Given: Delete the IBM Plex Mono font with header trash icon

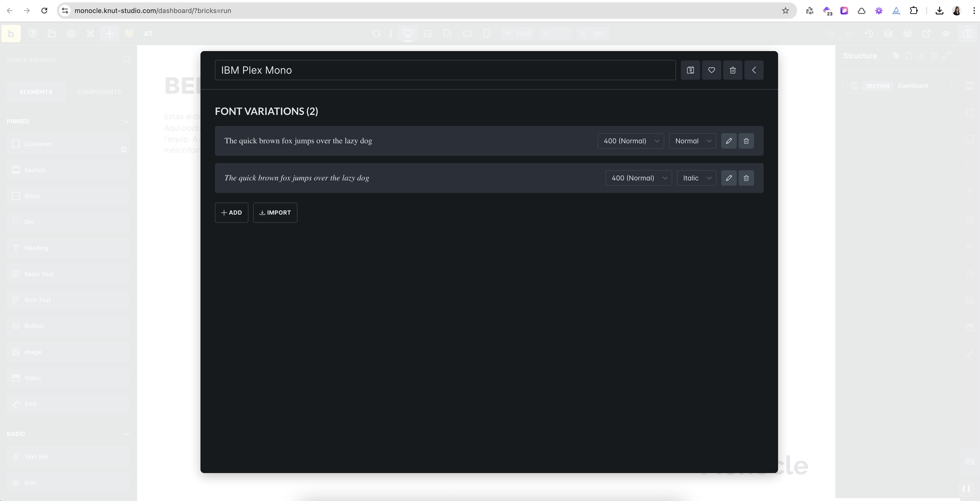Looking at the screenshot, I should click(x=733, y=70).
